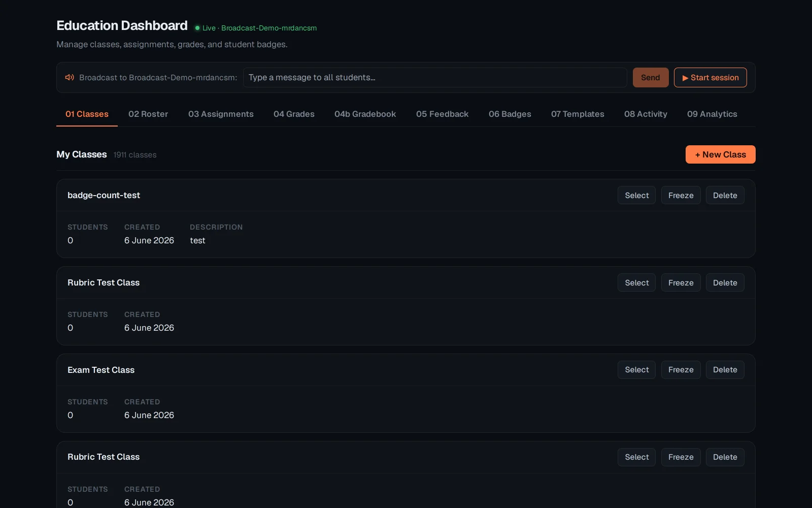The width and height of the screenshot is (812, 508).
Task: View the 05 Feedback tab
Action: click(442, 114)
